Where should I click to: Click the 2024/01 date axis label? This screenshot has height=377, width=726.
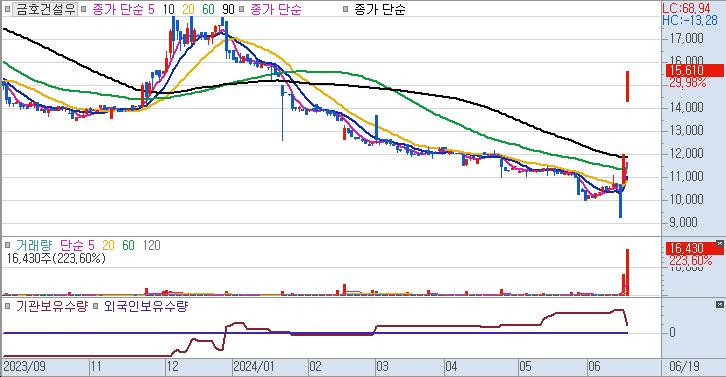coord(254,367)
